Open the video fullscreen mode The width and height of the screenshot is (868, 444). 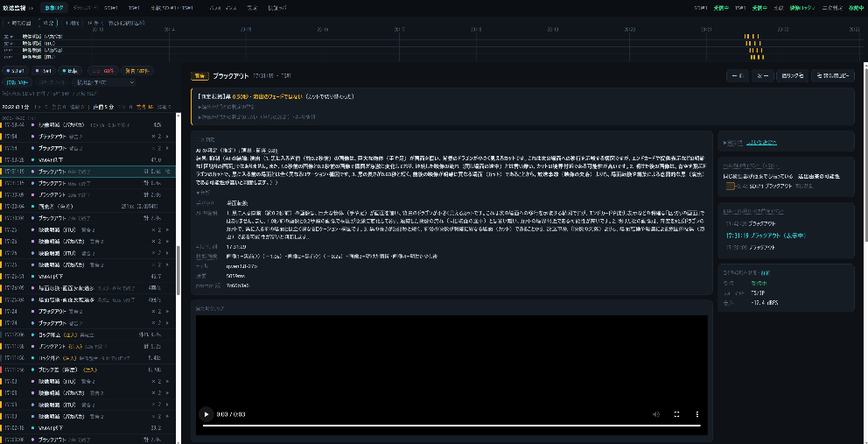tap(676, 414)
